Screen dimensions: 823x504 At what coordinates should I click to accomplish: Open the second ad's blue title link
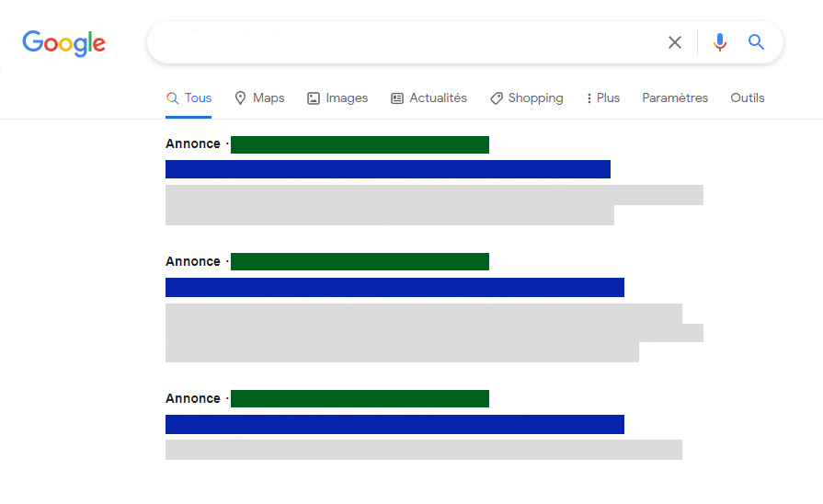[x=394, y=287]
